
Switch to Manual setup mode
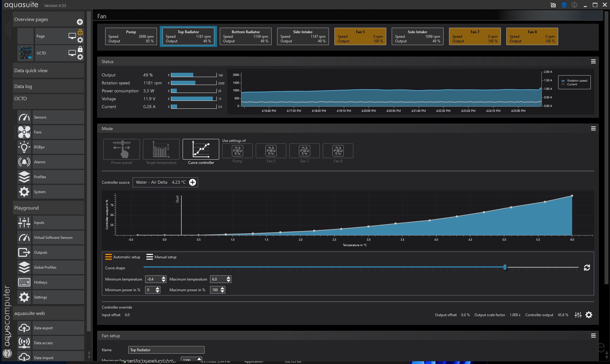[x=161, y=257]
